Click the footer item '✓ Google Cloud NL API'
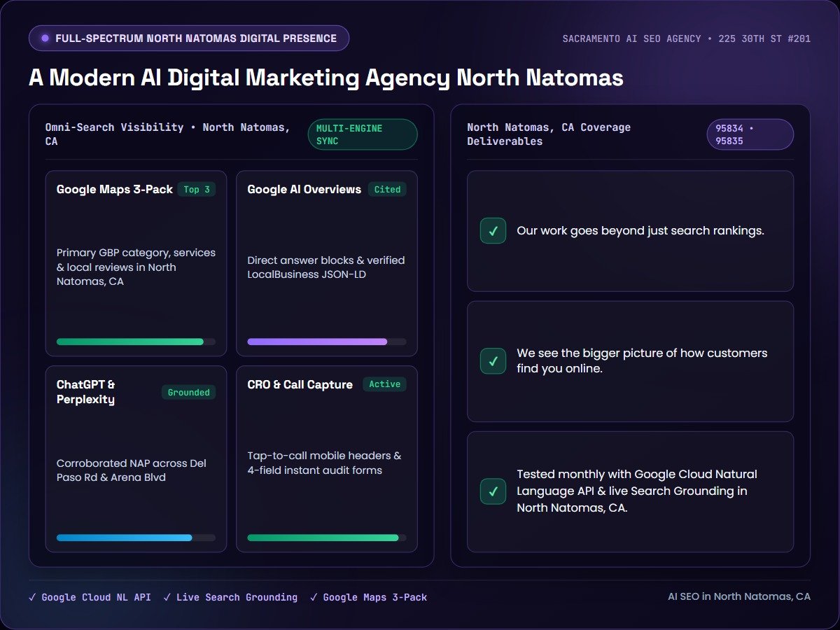 point(90,598)
